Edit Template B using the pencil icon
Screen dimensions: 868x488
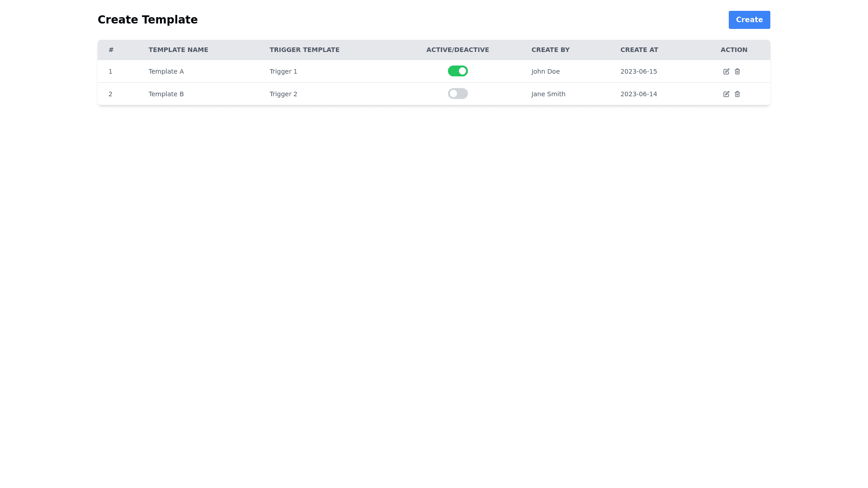click(x=726, y=94)
